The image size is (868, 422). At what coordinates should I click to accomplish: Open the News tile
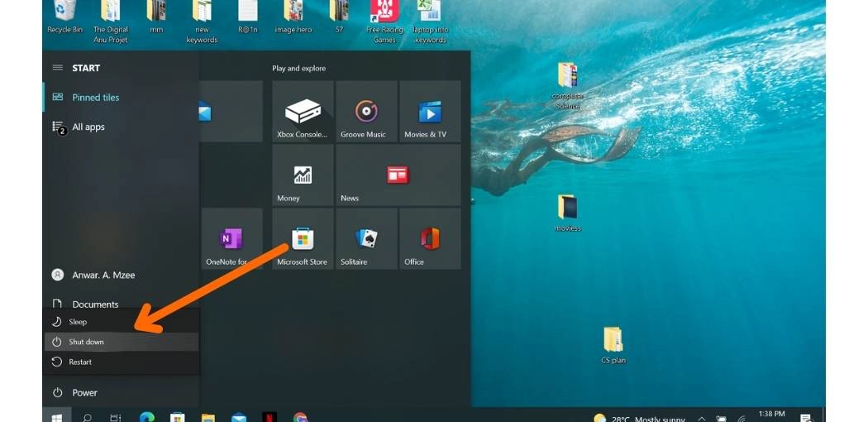(x=398, y=175)
